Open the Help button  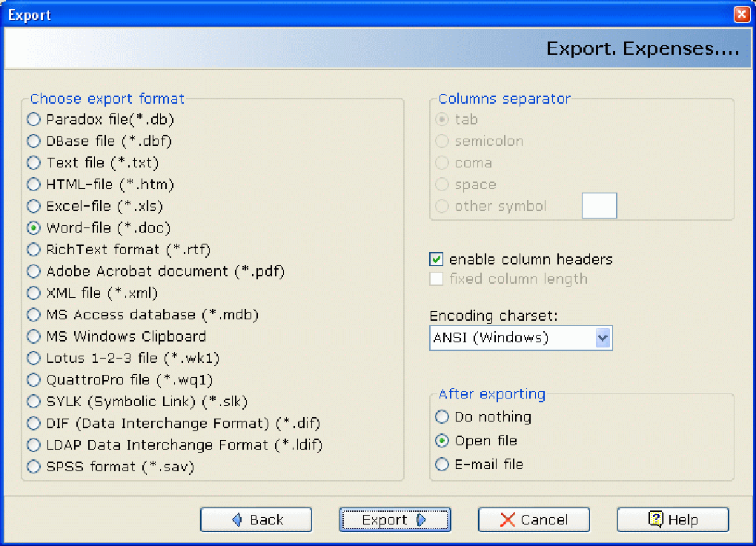673,520
